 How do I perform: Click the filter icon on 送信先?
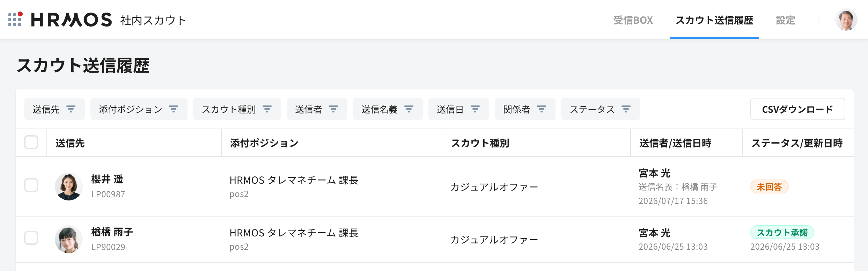coord(71,109)
